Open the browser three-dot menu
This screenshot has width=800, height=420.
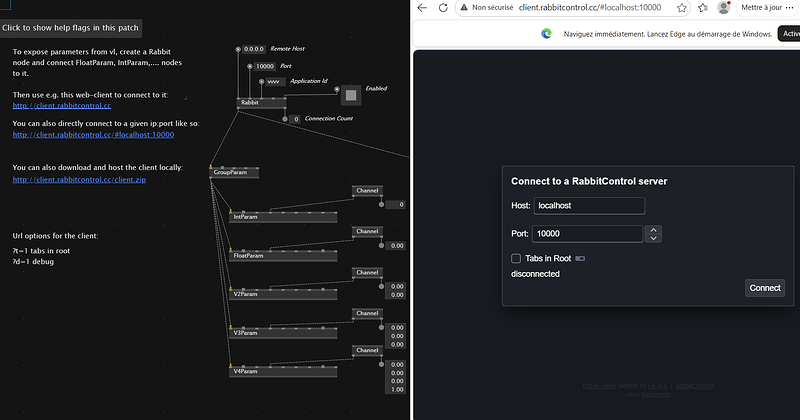coord(790,8)
